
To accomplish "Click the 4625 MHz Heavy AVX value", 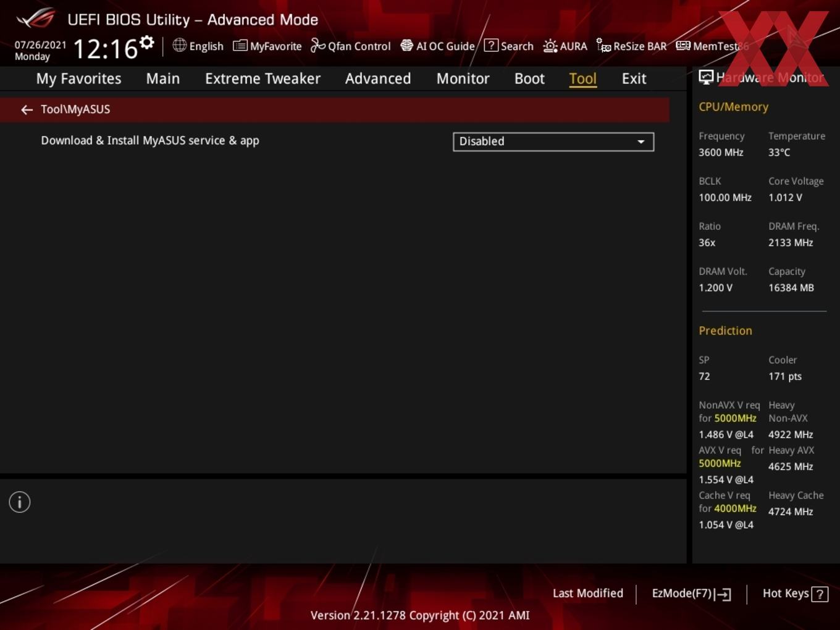I will [791, 467].
